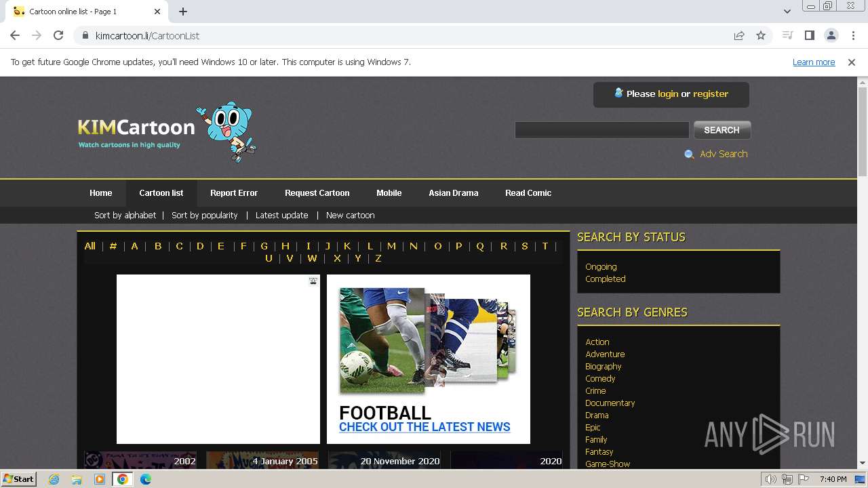The width and height of the screenshot is (868, 488).
Task: Select the Documentary genre
Action: point(610,403)
